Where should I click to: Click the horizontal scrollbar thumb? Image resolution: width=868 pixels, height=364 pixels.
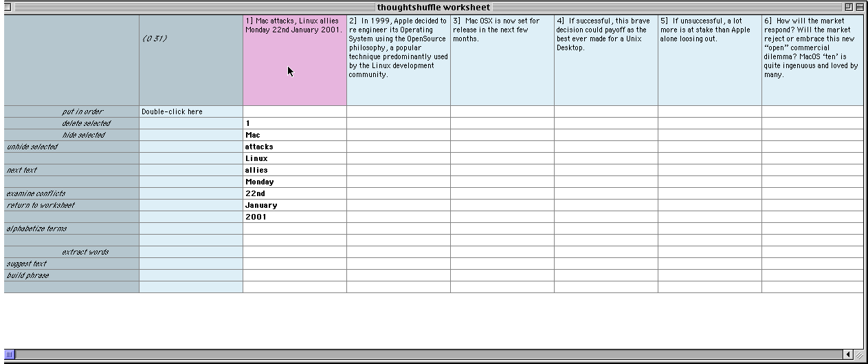coord(10,355)
